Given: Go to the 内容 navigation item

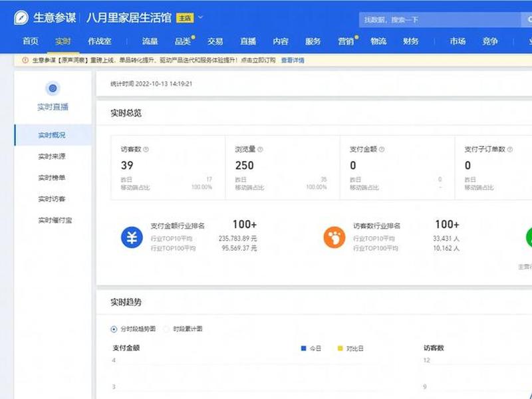Looking at the screenshot, I should coord(280,41).
